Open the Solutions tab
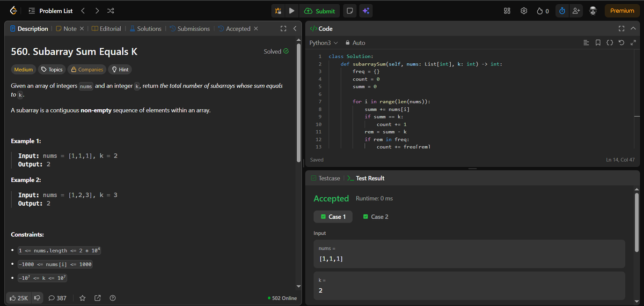Screen dimensions: 644x306 [145, 29]
